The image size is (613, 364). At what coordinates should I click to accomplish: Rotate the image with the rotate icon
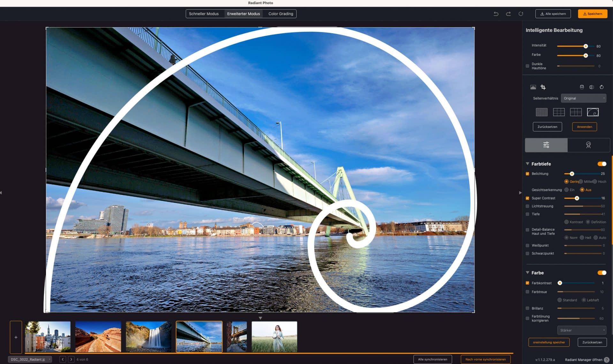602,87
